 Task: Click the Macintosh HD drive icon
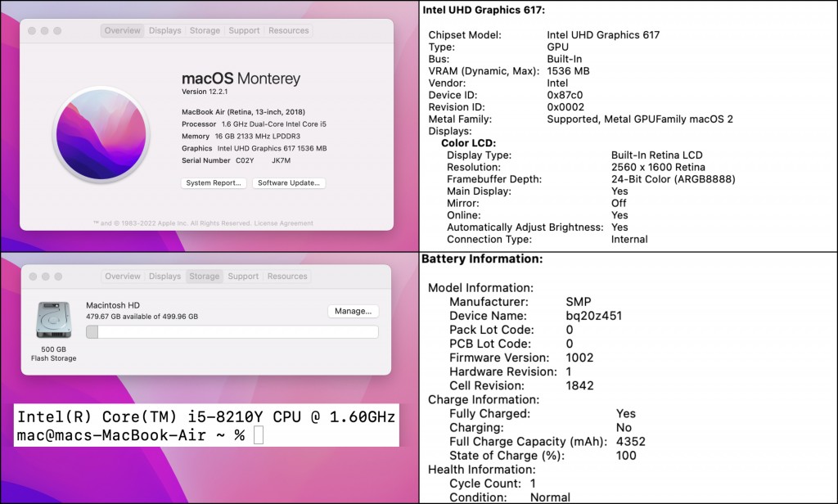tap(53, 320)
